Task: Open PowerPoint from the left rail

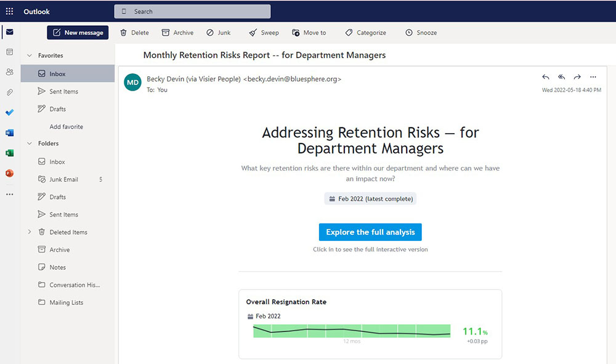Action: coord(9,173)
